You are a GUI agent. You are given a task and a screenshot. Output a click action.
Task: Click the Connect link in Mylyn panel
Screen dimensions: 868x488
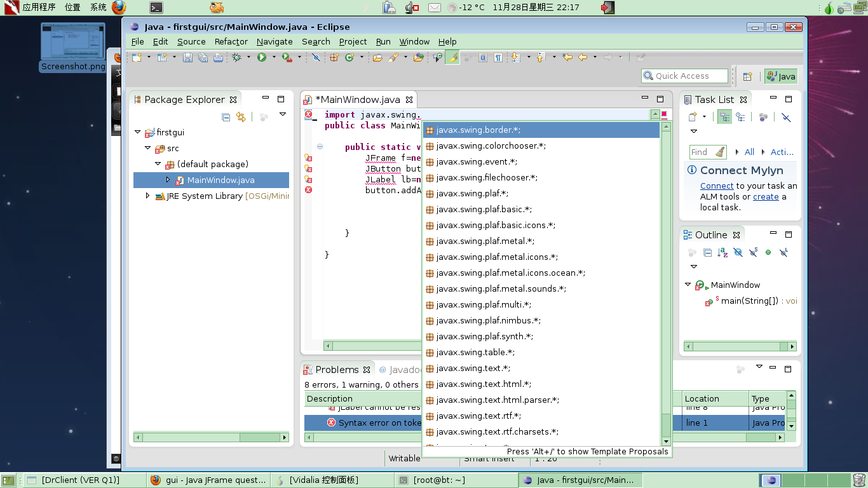coord(717,186)
